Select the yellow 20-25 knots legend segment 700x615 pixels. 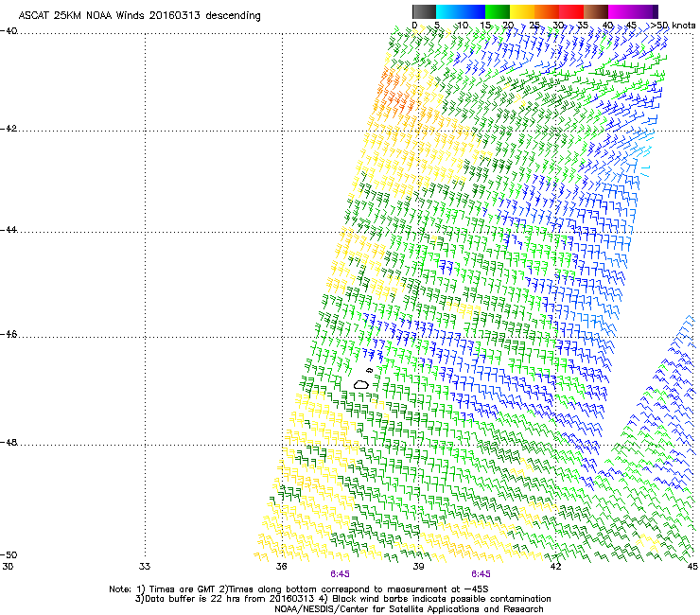pos(522,11)
